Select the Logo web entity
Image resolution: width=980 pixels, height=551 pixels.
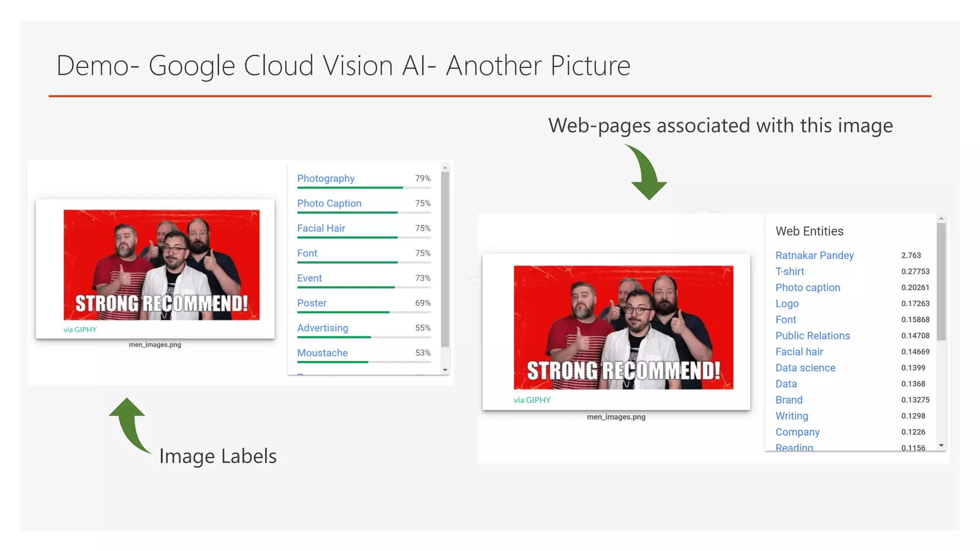(x=787, y=304)
